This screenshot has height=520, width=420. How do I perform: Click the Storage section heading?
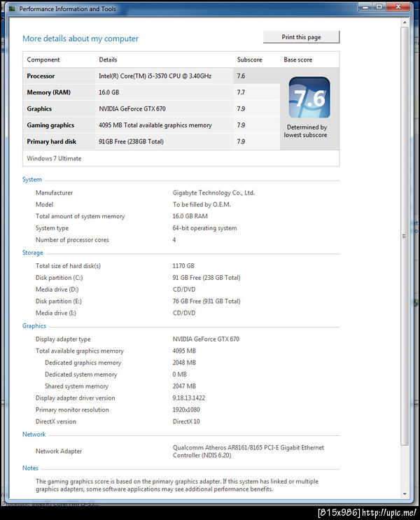[x=32, y=253]
